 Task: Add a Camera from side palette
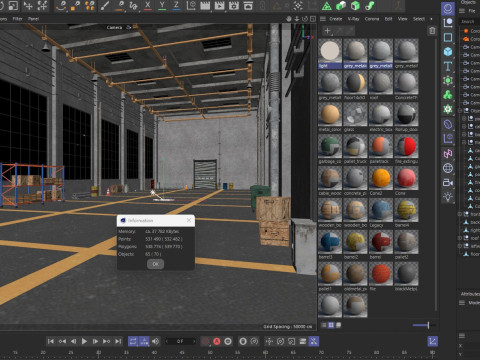448,183
